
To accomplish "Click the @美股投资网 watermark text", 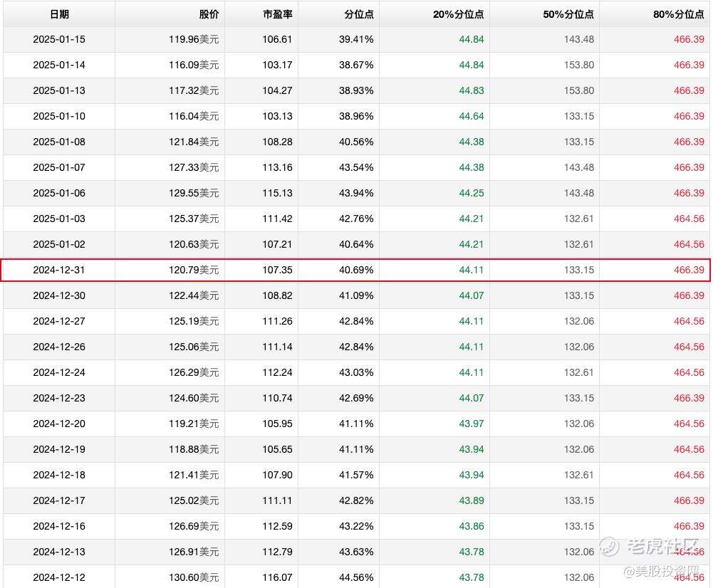I will point(661,571).
